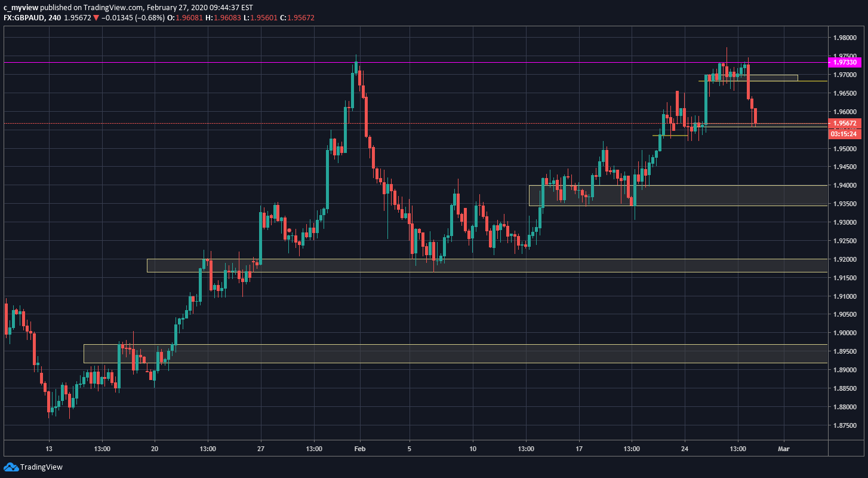
Task: Click the 5 date label on time axis
Action: coord(410,448)
